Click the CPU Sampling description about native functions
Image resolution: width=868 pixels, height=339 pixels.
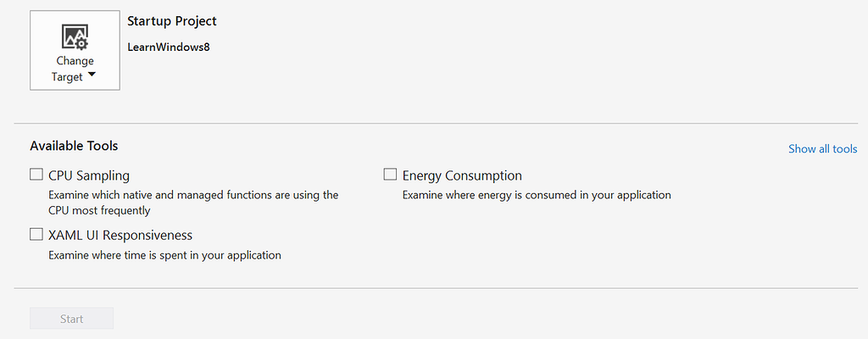click(x=193, y=195)
